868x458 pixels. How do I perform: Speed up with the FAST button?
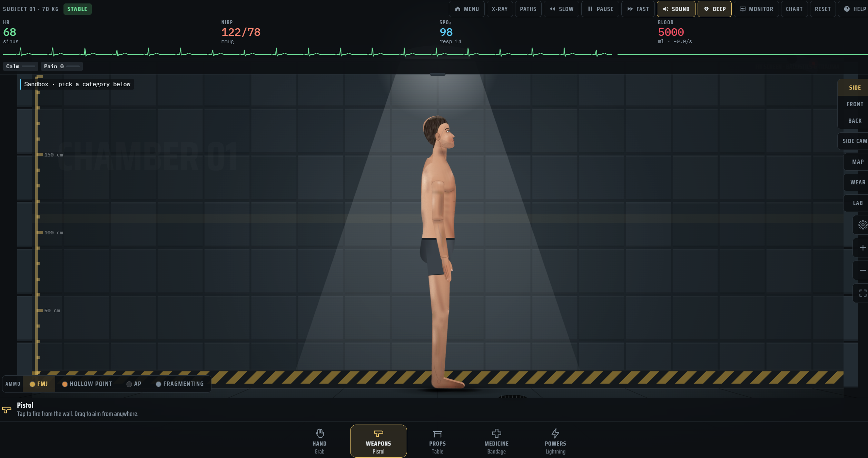tap(638, 9)
